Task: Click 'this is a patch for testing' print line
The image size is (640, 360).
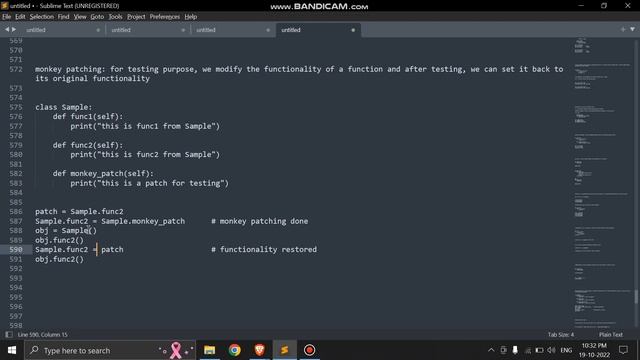Action: pos(149,183)
